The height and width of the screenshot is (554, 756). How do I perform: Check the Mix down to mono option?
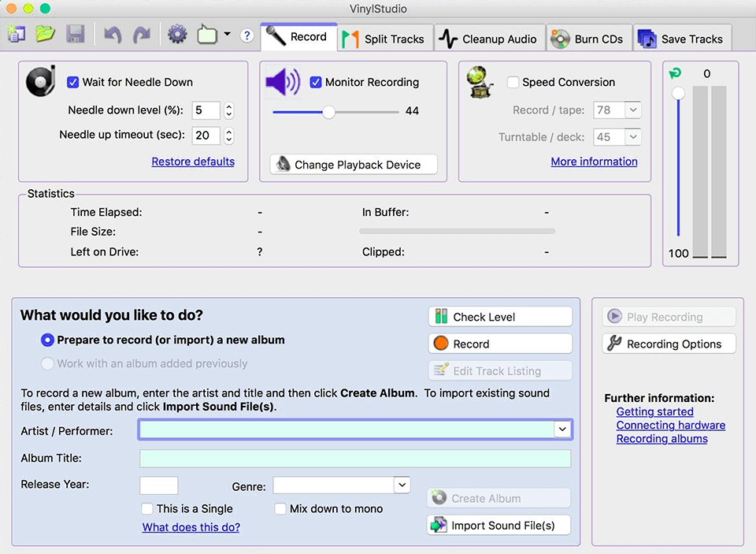click(280, 509)
